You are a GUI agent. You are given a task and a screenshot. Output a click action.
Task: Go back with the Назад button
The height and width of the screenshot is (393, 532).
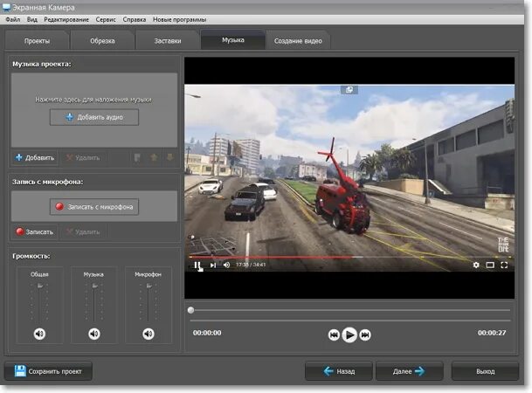click(x=339, y=371)
